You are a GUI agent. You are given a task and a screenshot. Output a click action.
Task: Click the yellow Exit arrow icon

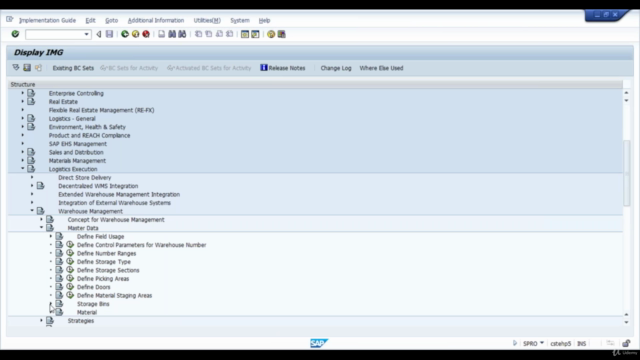[136, 34]
